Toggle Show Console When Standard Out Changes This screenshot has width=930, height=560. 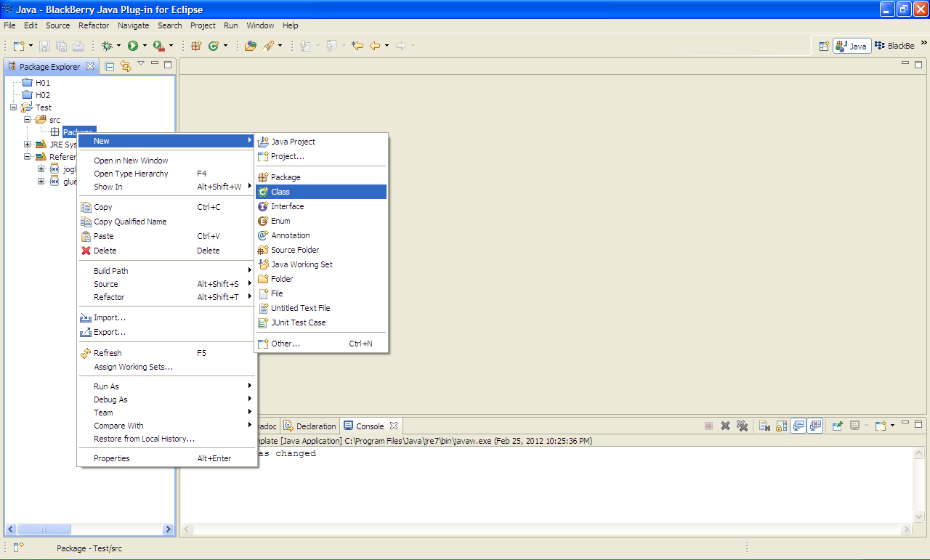[798, 426]
